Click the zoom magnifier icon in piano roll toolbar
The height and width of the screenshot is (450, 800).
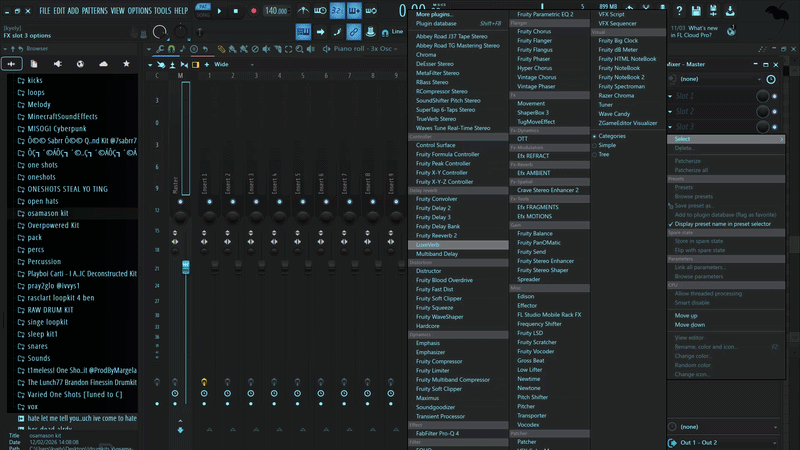click(299, 49)
